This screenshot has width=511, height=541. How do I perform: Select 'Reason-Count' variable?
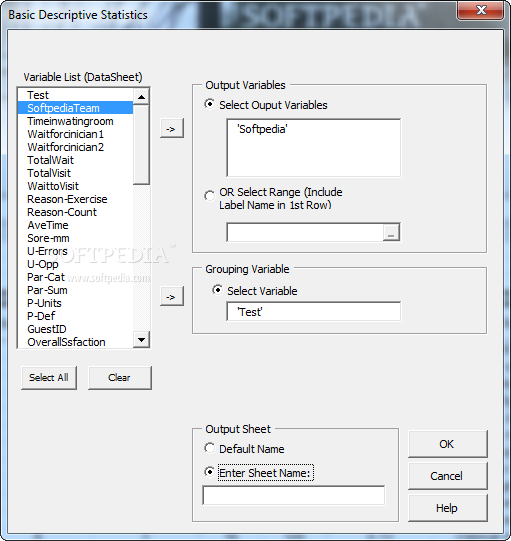click(x=75, y=212)
